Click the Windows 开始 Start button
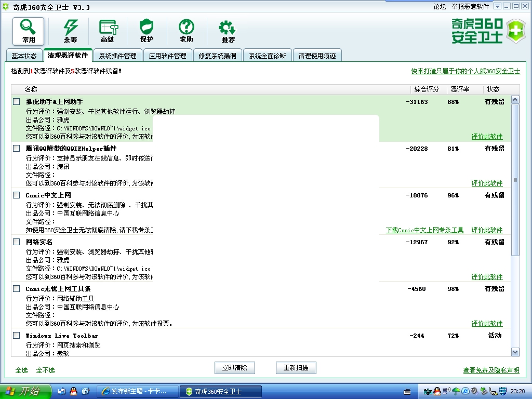 tap(26, 391)
